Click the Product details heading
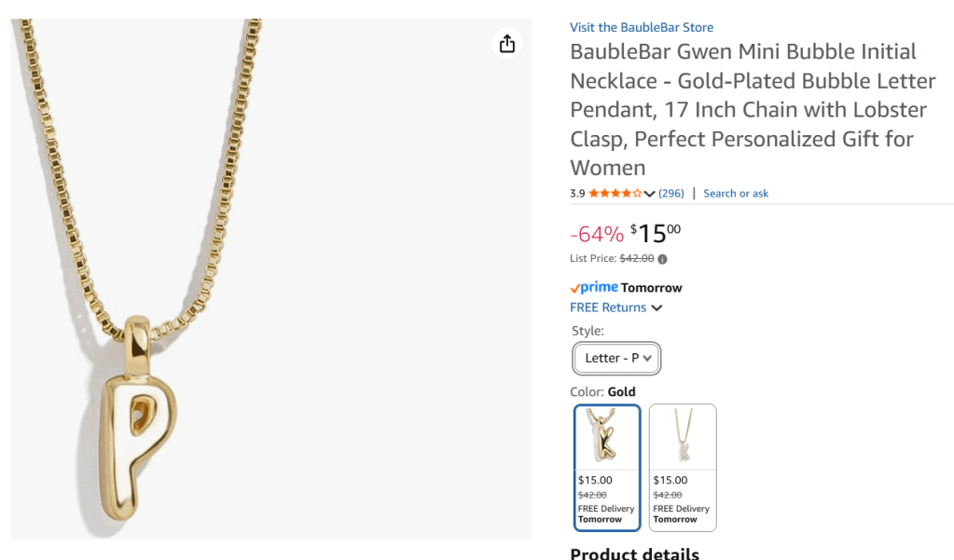This screenshot has height=560, width=954. click(634, 553)
